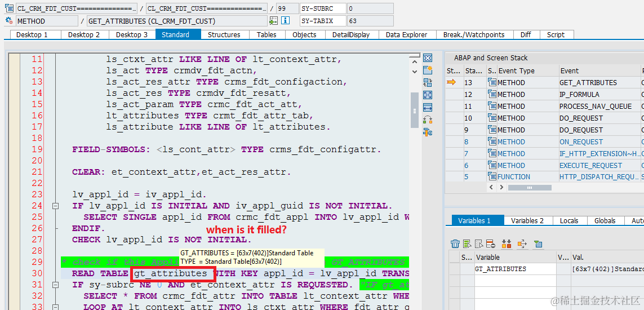
Task: Click right arrow of stack horizontal scrollbar
Action: [x=501, y=187]
